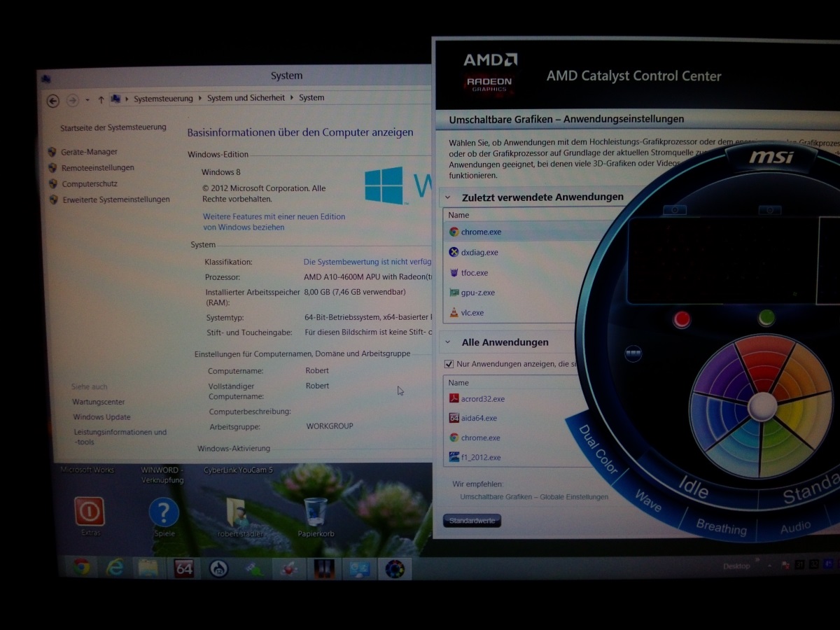Click Name column header under Alle Anwendungen
Screen dimensions: 840x630
coord(458,383)
